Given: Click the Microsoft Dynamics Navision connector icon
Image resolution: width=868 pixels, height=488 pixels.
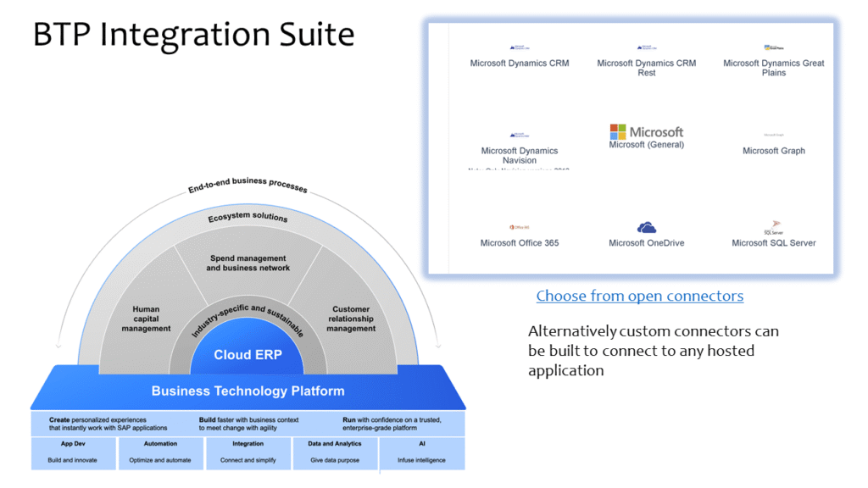Looking at the screenshot, I should [519, 136].
